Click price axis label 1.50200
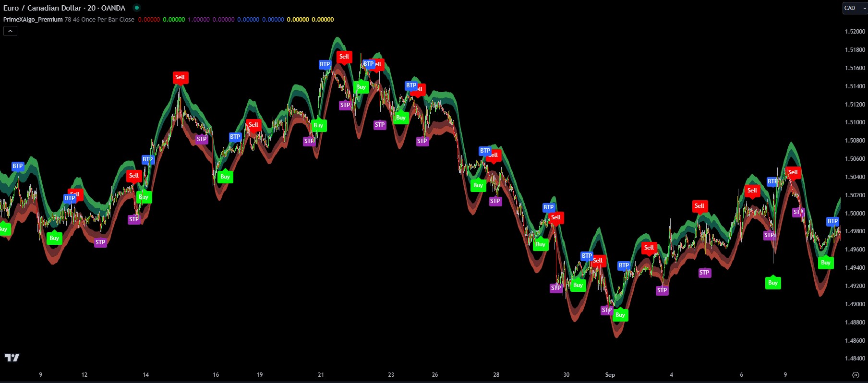This screenshot has width=868, height=383. tap(855, 195)
